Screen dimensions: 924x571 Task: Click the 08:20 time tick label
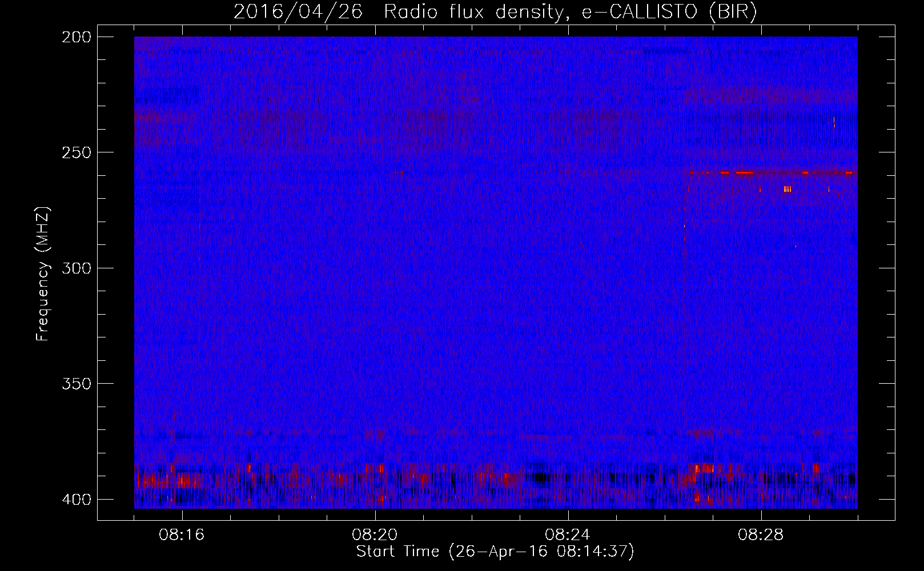[375, 535]
